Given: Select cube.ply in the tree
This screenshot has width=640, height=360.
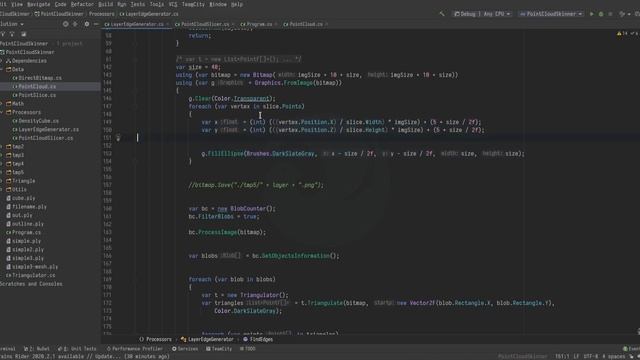Looking at the screenshot, I should (20, 198).
